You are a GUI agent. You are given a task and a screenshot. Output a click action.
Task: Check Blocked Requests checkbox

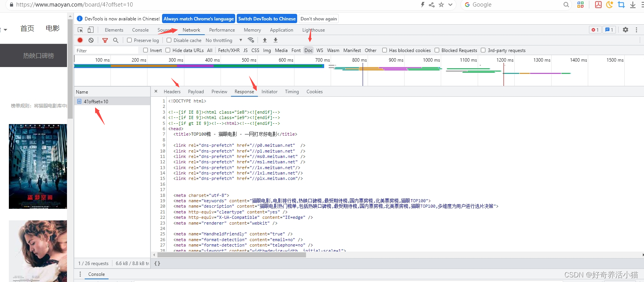tap(437, 50)
